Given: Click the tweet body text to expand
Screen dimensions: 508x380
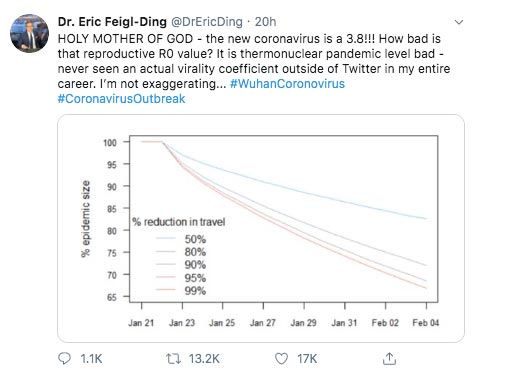Looking at the screenshot, I should pyautogui.click(x=254, y=61).
